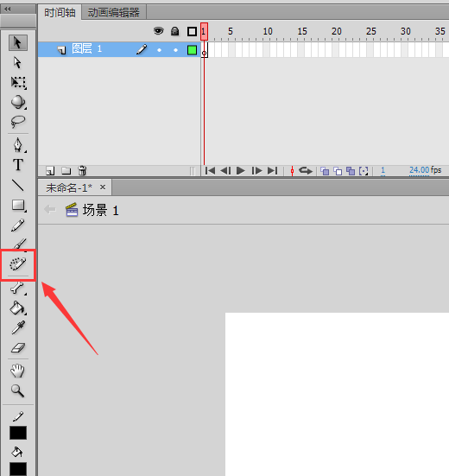This screenshot has height=476, width=449.
Task: Pick the Paint Bucket tool
Action: tap(18, 308)
